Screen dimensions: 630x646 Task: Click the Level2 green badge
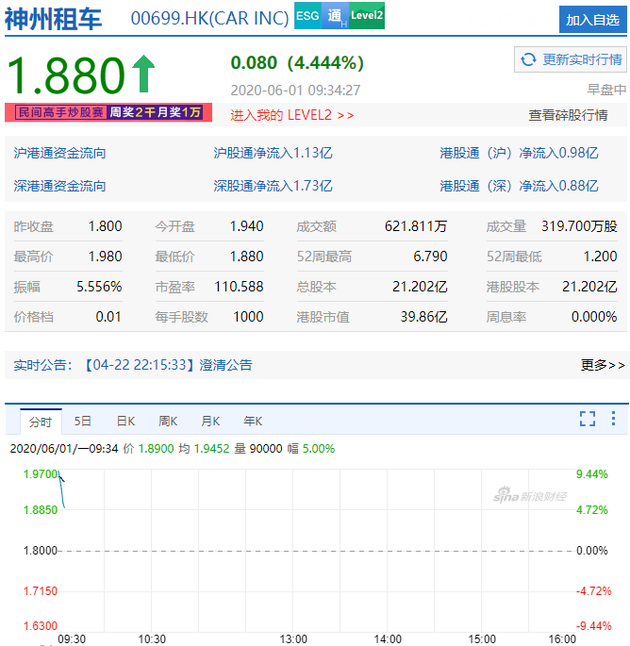click(367, 16)
